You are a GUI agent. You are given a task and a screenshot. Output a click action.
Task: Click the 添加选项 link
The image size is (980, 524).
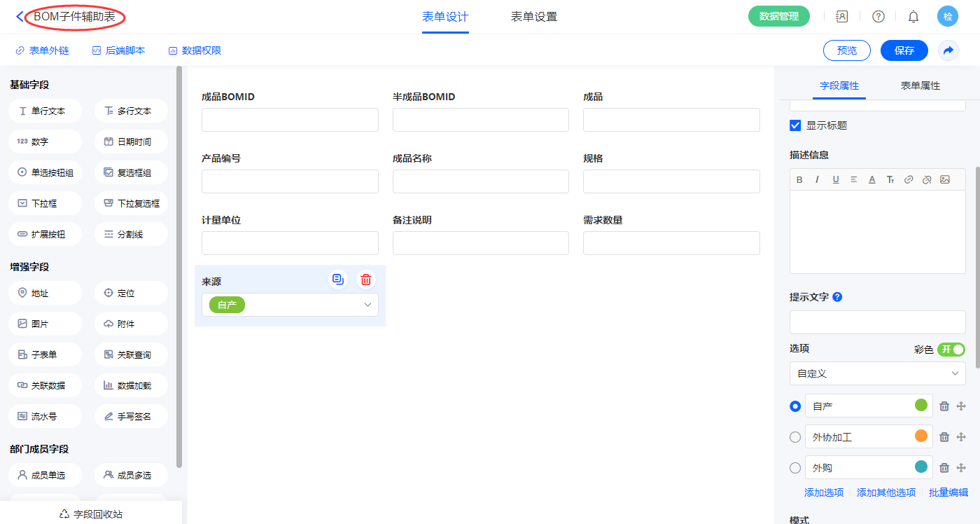click(824, 492)
